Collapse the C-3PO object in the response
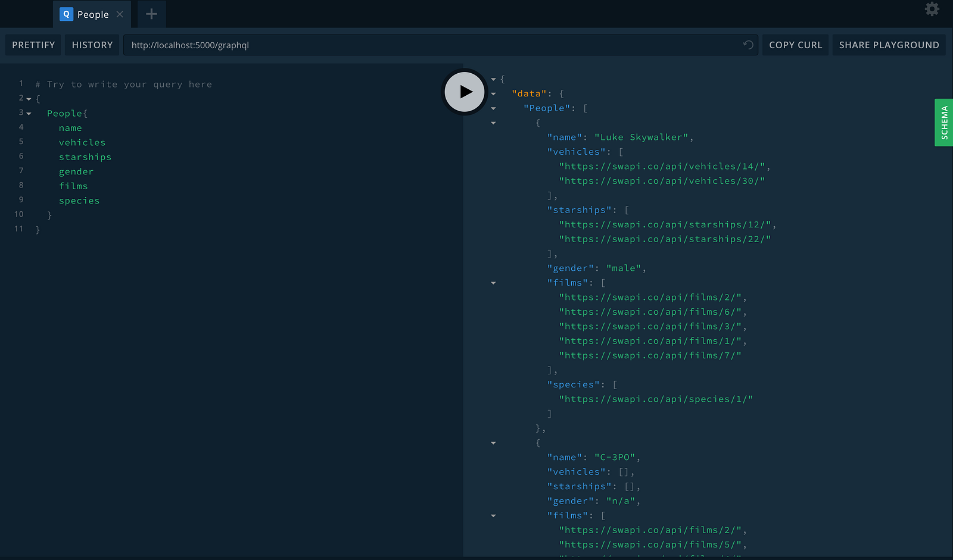The image size is (953, 560). pos(493,443)
